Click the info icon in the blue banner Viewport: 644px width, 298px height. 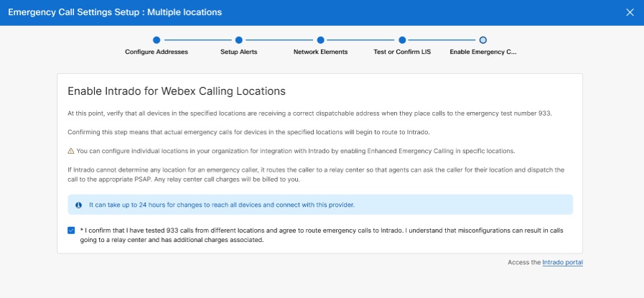tap(78, 205)
